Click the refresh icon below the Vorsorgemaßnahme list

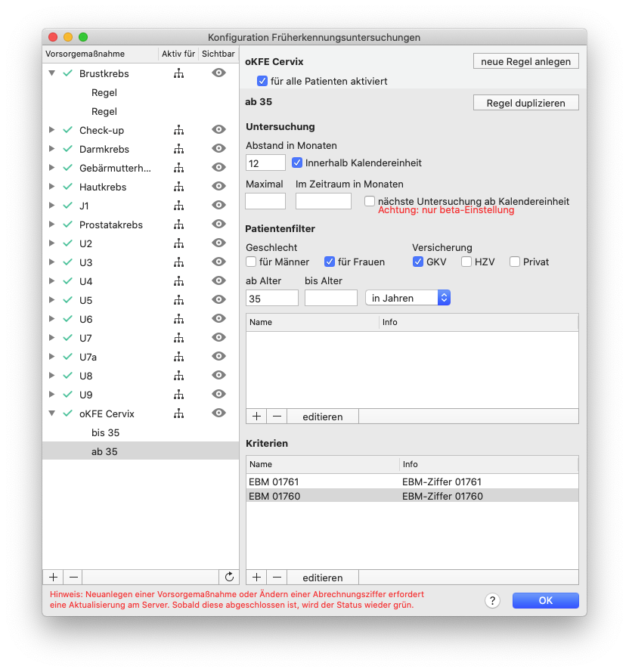coord(229,577)
